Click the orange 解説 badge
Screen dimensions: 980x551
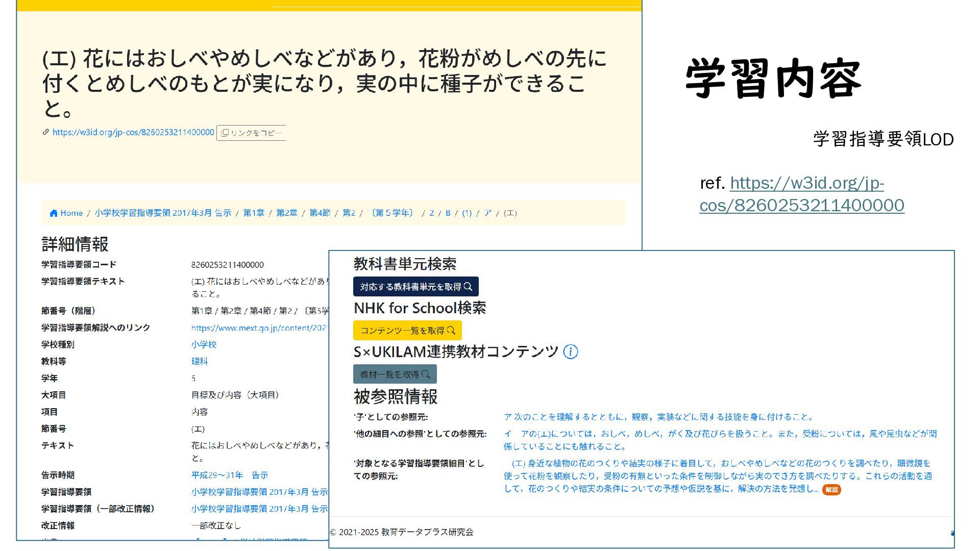(x=831, y=490)
